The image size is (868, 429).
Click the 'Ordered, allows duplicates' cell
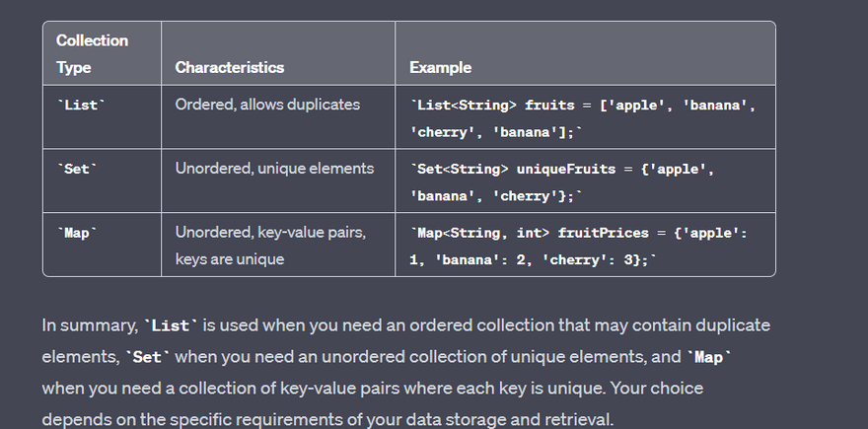[267, 105]
